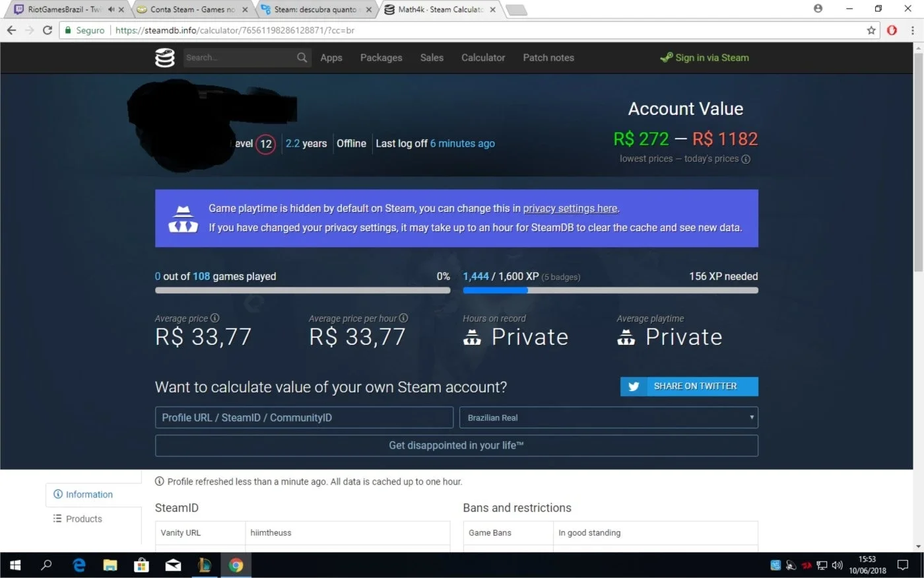Click the spy icon in privacy notice banner

(183, 219)
